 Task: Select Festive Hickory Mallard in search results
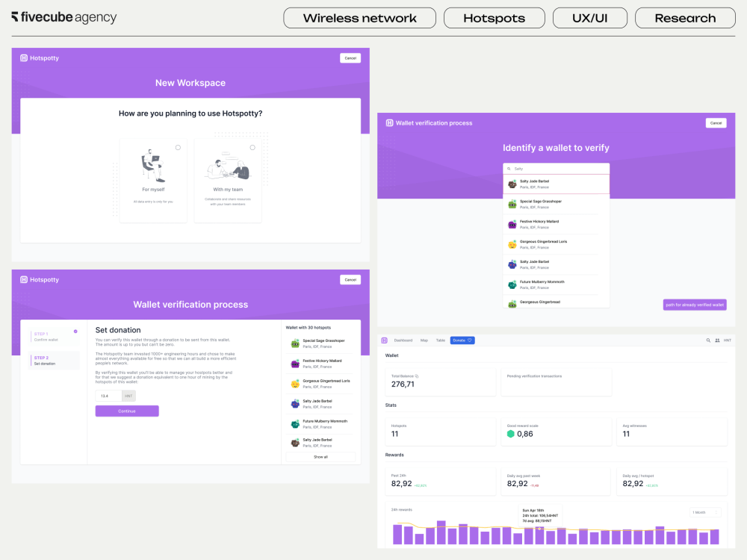556,224
